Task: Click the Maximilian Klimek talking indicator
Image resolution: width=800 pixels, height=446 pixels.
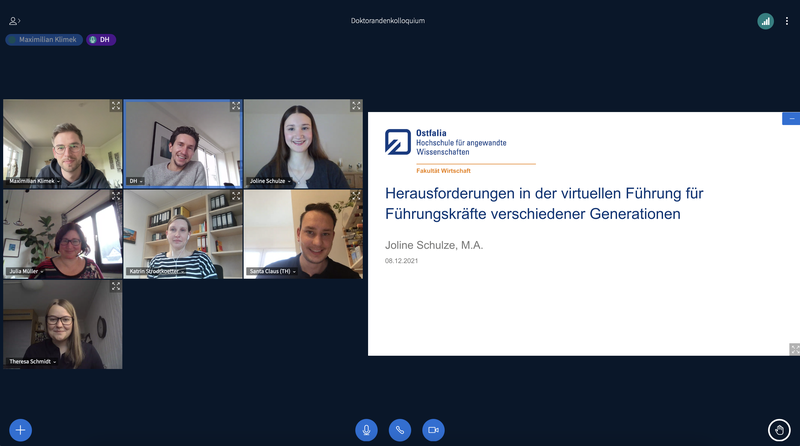Action: (43, 40)
